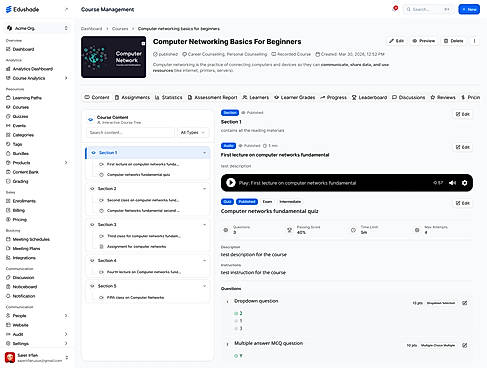Collapse the Dropdown question
This screenshot has width=487, height=368.
tap(227, 301)
